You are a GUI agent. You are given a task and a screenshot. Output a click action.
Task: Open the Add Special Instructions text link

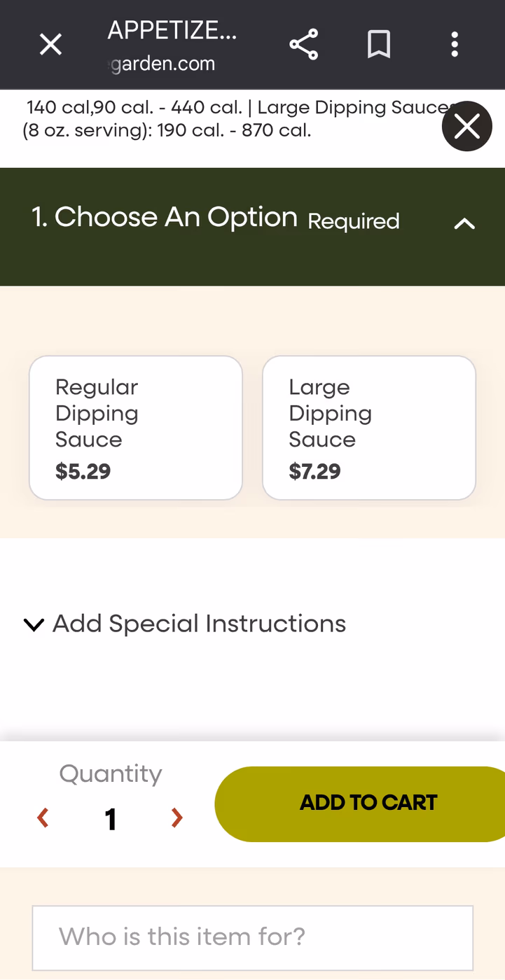200,624
